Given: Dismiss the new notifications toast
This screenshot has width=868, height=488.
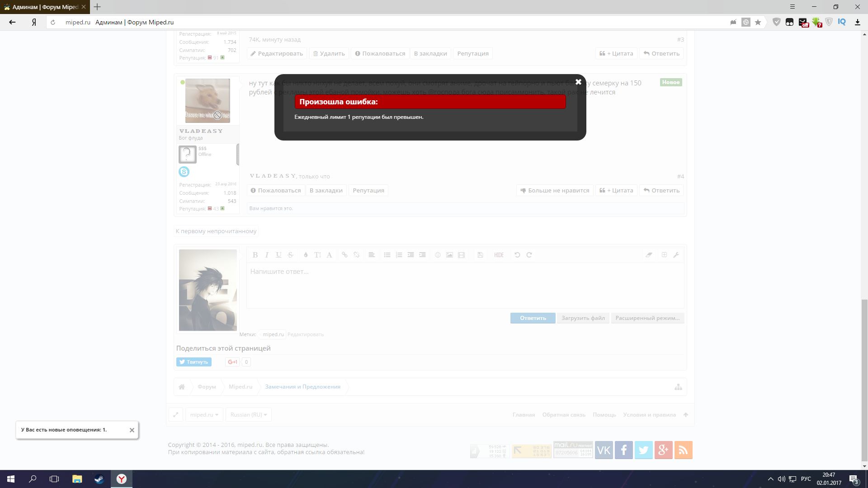Looking at the screenshot, I should 132,430.
